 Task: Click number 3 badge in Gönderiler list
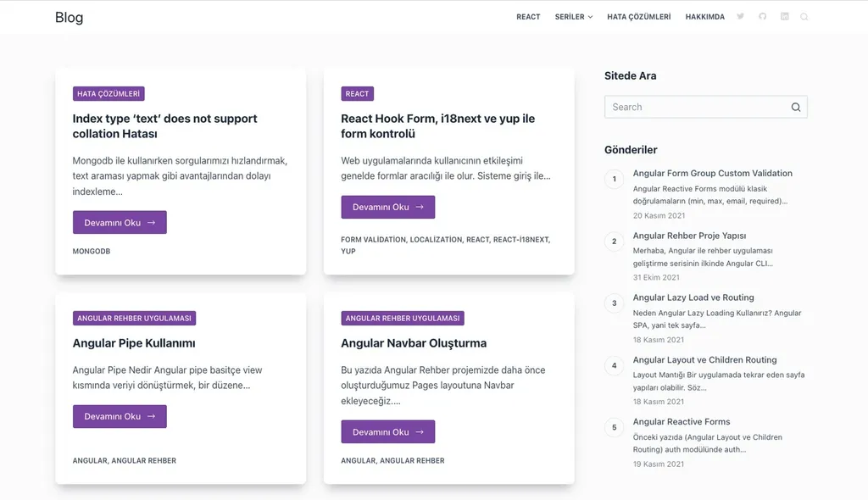pos(614,303)
